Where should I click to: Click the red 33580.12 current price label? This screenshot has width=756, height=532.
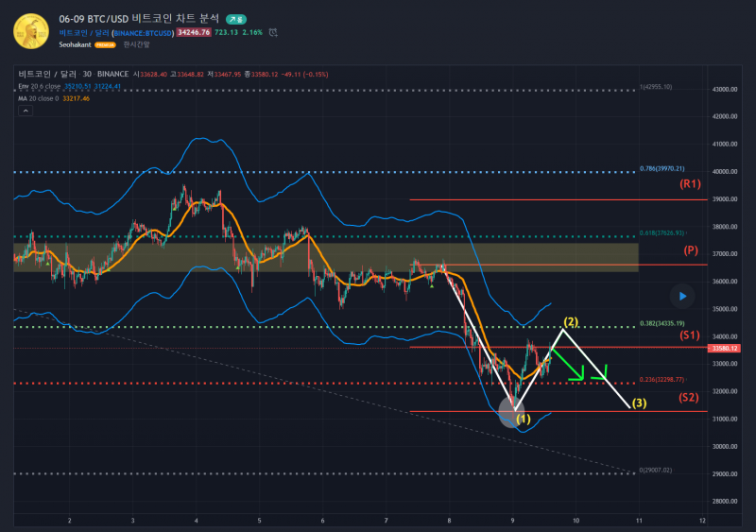tap(723, 348)
